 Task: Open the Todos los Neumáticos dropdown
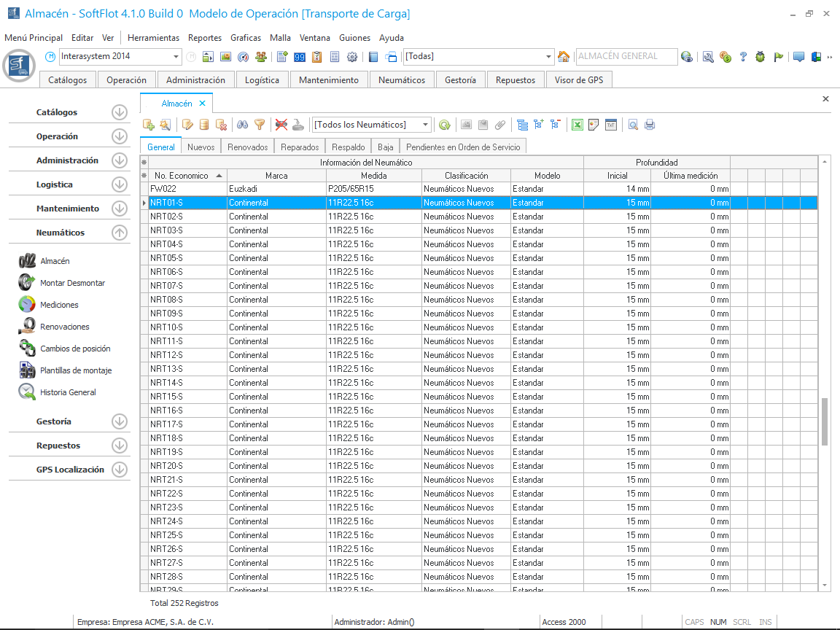(x=426, y=125)
